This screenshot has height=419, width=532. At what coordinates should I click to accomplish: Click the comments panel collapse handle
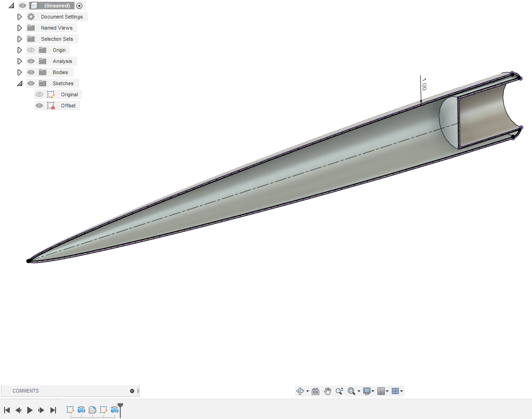tap(138, 391)
